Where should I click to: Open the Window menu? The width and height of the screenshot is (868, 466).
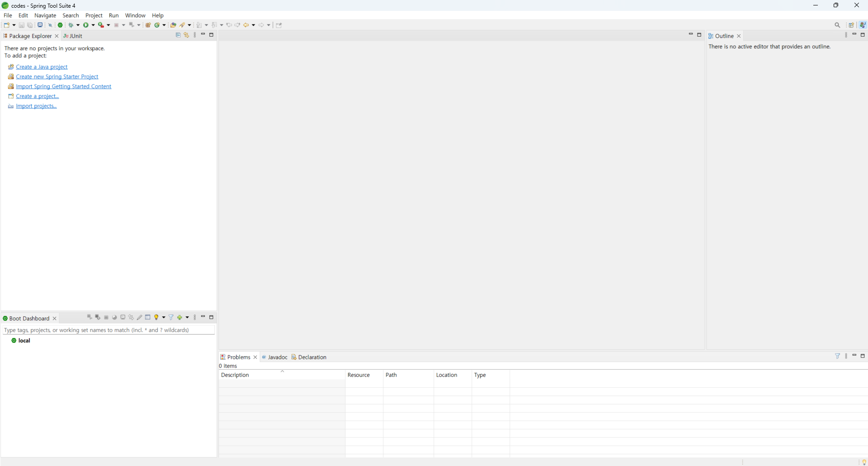(x=135, y=15)
